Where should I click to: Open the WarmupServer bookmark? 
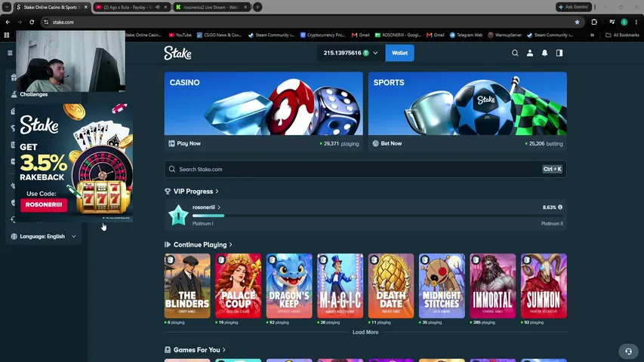pyautogui.click(x=504, y=35)
